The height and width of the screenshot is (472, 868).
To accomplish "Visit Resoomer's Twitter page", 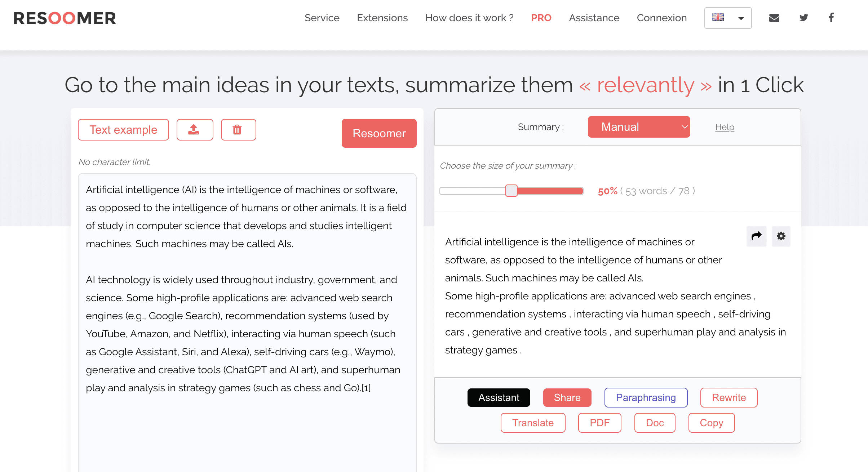I will pos(803,17).
